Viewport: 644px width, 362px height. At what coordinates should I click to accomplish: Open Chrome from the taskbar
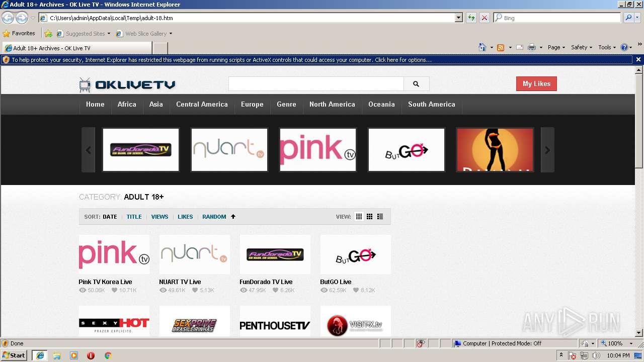[108, 355]
